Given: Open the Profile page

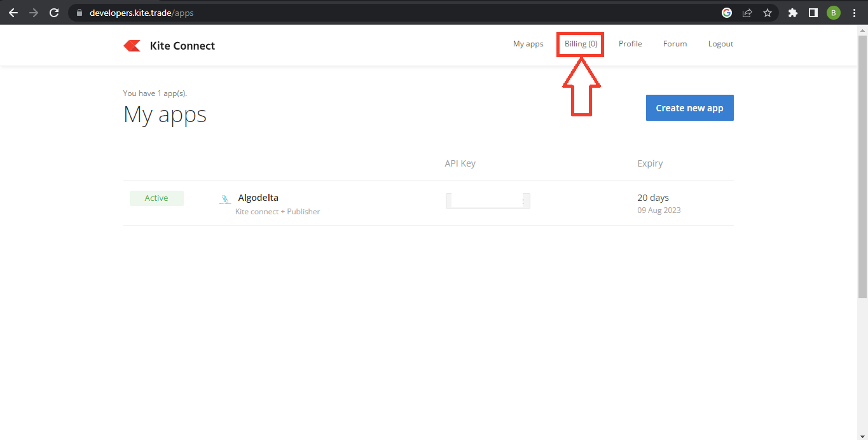Looking at the screenshot, I should (630, 43).
